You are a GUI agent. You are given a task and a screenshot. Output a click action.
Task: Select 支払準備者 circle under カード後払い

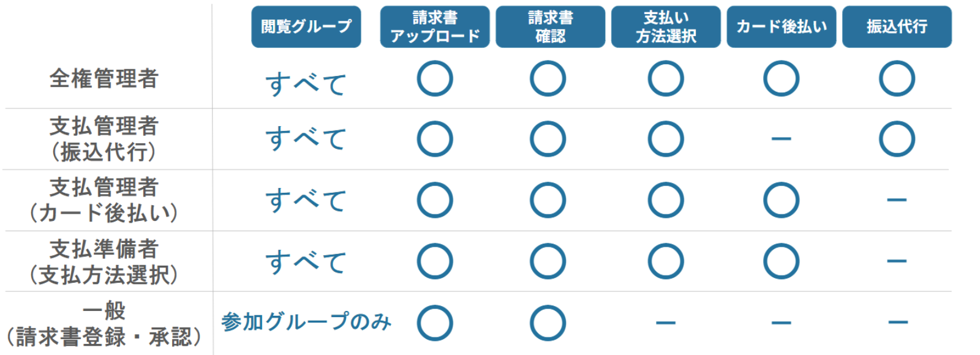[781, 261]
